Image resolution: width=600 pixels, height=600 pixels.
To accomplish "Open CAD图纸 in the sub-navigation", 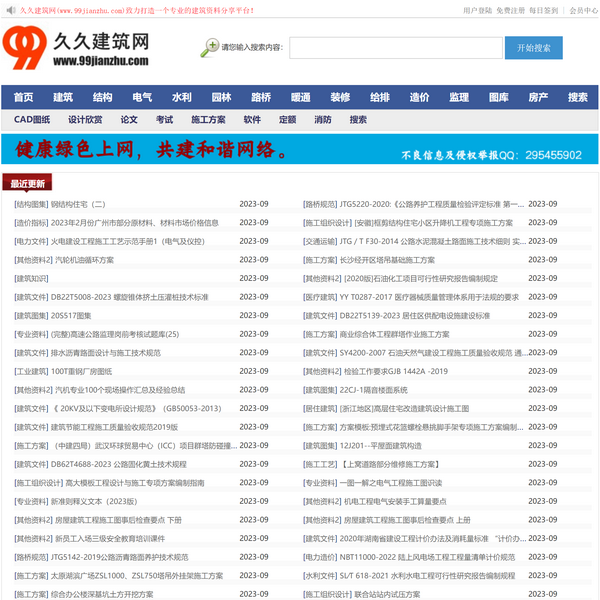I will click(x=32, y=120).
